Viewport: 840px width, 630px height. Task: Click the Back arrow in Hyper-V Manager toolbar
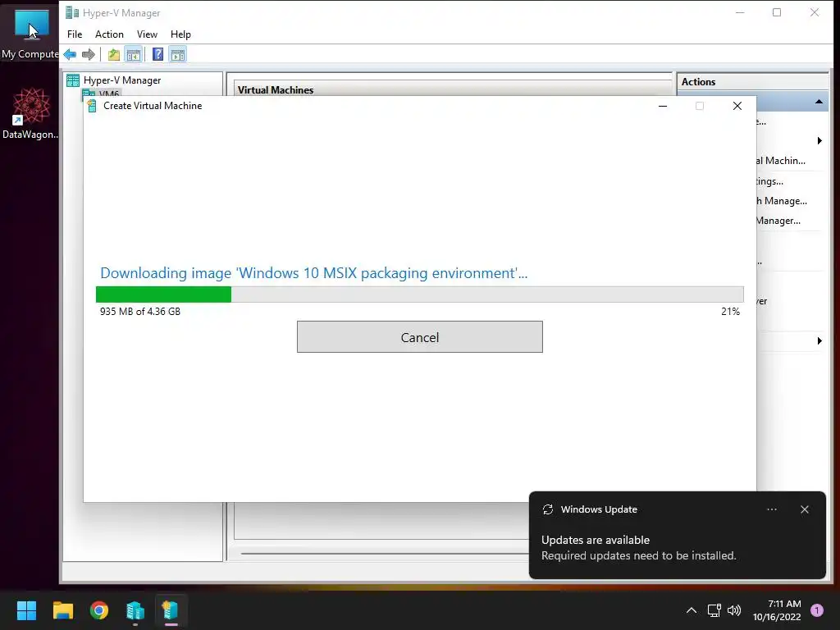point(70,55)
